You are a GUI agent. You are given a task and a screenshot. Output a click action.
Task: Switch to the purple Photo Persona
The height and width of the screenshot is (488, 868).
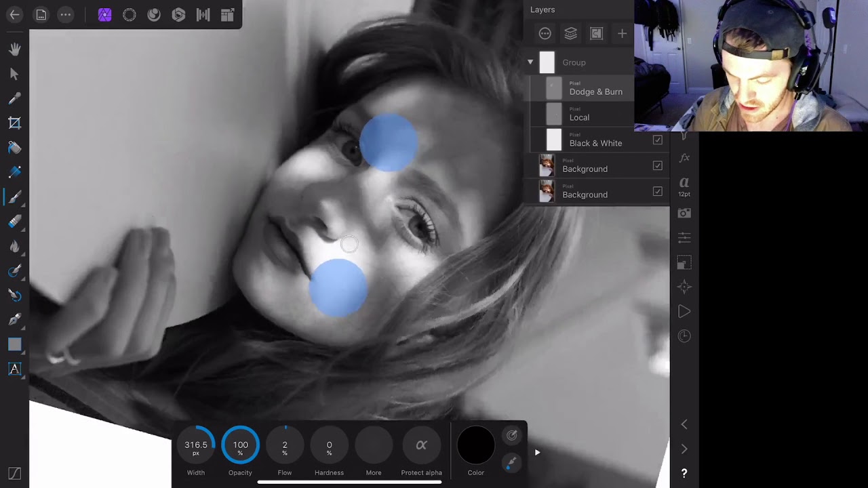(104, 14)
